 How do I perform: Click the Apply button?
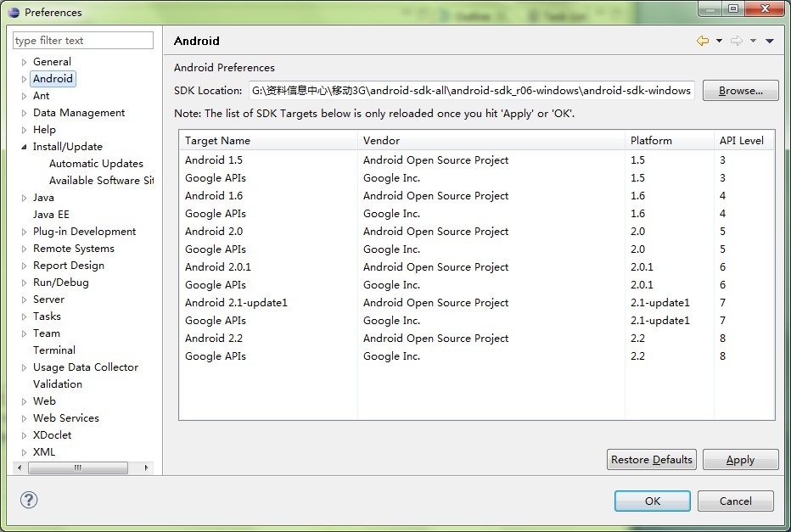pos(741,459)
